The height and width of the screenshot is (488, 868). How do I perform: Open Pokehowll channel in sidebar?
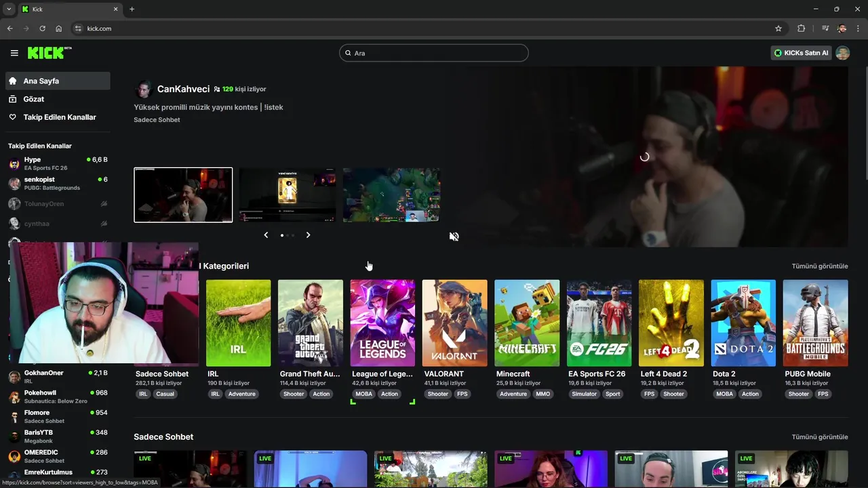57,396
